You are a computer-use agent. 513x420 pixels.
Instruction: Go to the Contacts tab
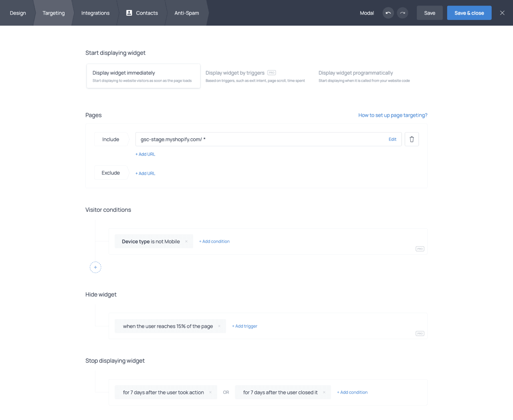point(142,13)
